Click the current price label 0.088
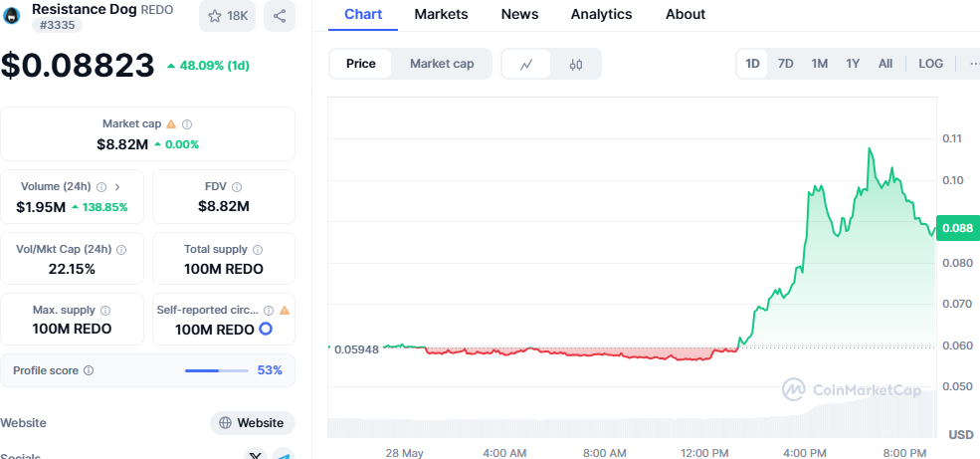This screenshot has width=980, height=459. (957, 228)
